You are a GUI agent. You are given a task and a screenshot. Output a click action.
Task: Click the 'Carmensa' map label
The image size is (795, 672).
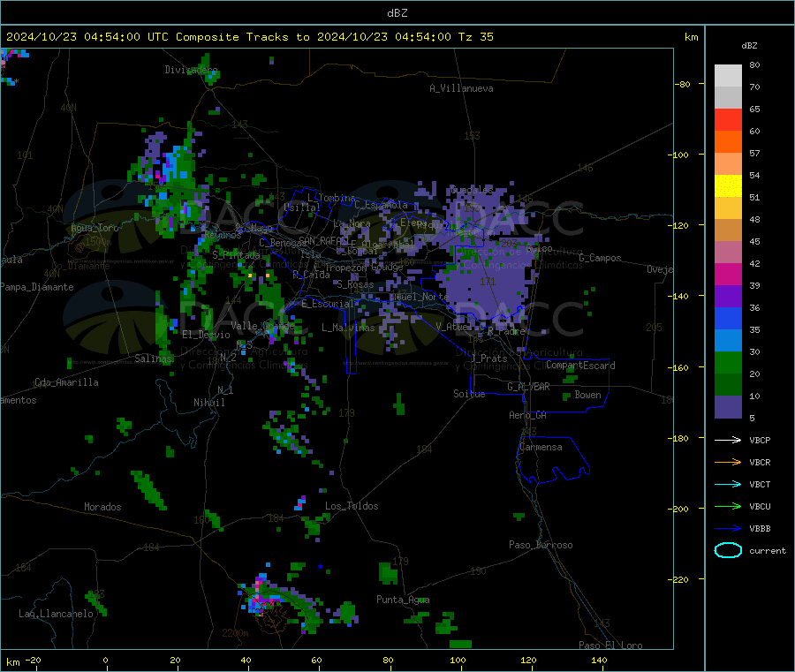tap(541, 447)
